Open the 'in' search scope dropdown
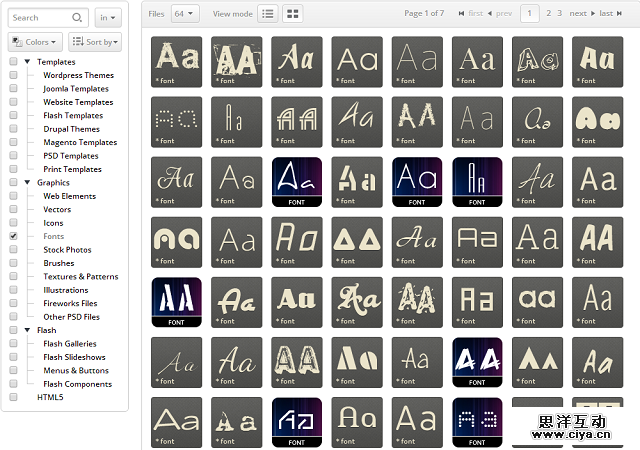The image size is (640, 450). click(x=107, y=17)
